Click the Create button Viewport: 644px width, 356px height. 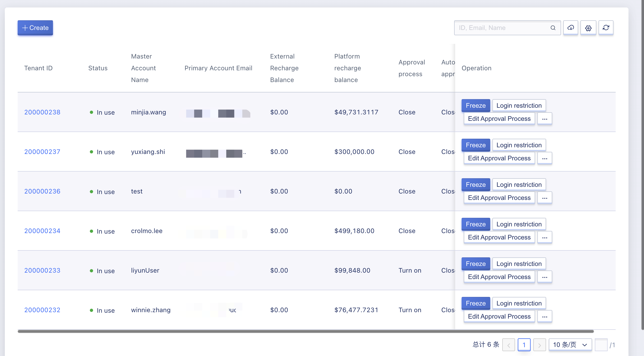pos(35,28)
